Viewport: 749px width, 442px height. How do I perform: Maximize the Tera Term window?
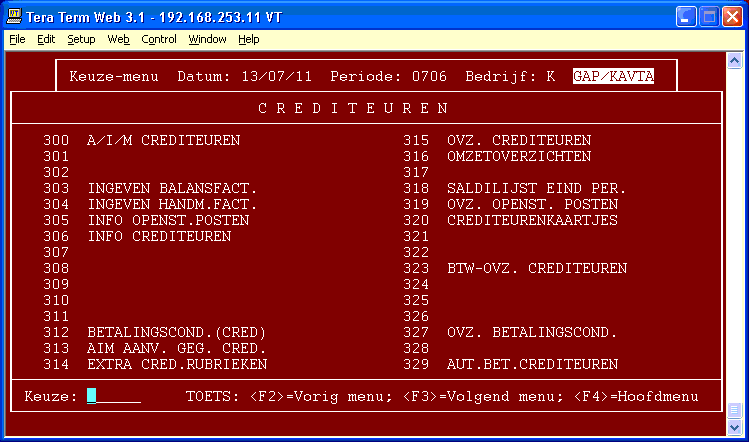(707, 16)
